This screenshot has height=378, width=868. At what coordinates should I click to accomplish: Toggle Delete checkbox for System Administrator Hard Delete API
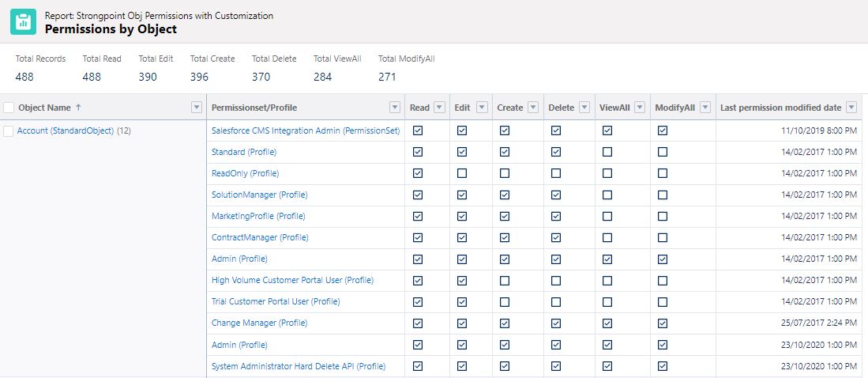click(556, 366)
